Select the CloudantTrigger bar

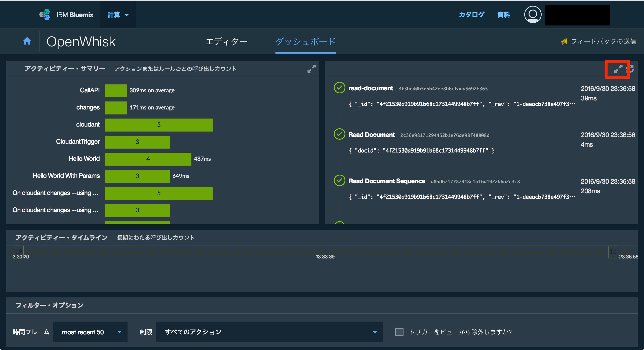pos(137,142)
